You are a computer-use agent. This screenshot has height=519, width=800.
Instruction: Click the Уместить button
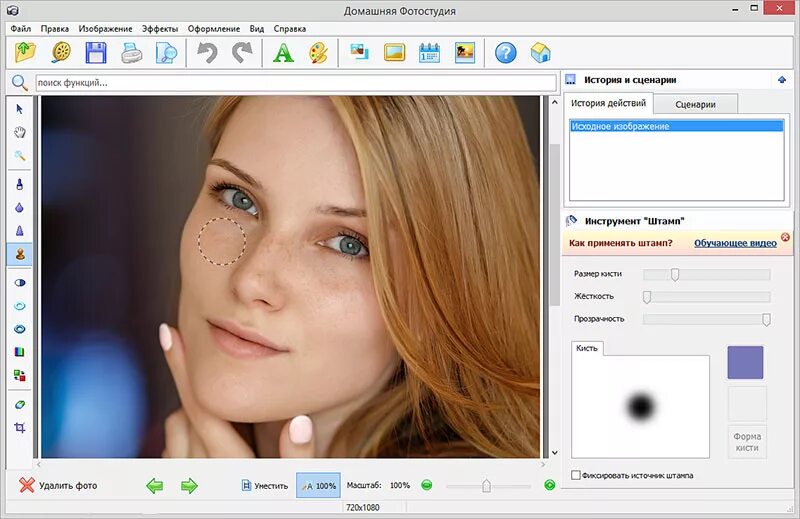tap(265, 486)
